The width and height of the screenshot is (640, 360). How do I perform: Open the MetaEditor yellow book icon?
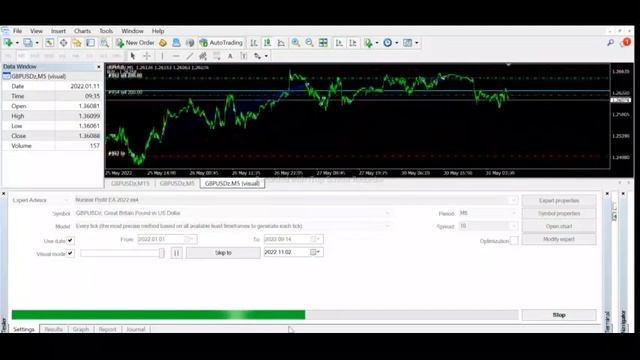[x=163, y=42]
